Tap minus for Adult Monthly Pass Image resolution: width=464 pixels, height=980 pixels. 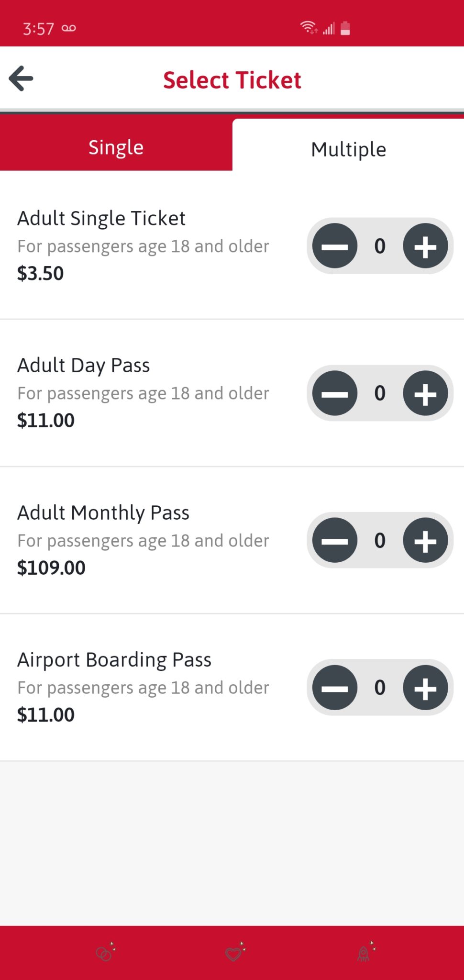coord(335,540)
